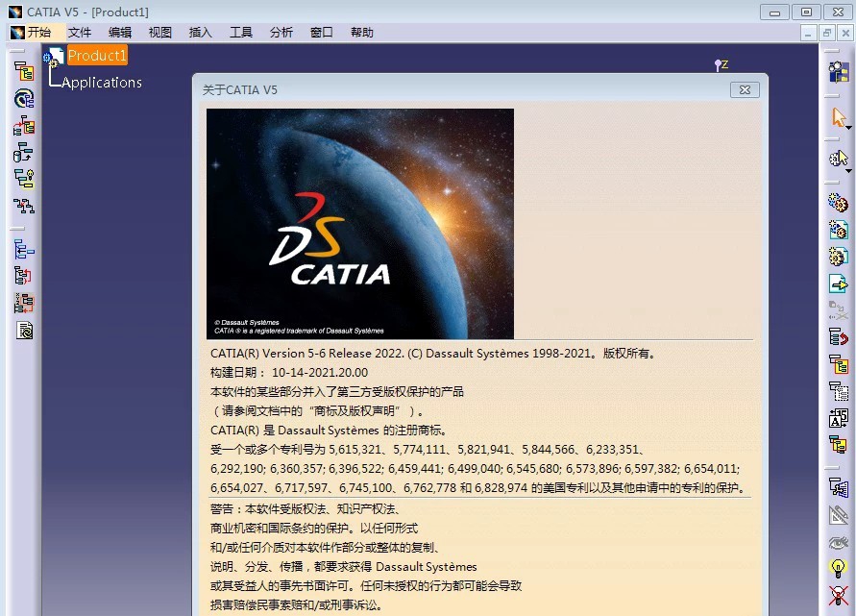Open the 窗口 menu
Viewport: 856px width, 616px height.
(x=322, y=33)
